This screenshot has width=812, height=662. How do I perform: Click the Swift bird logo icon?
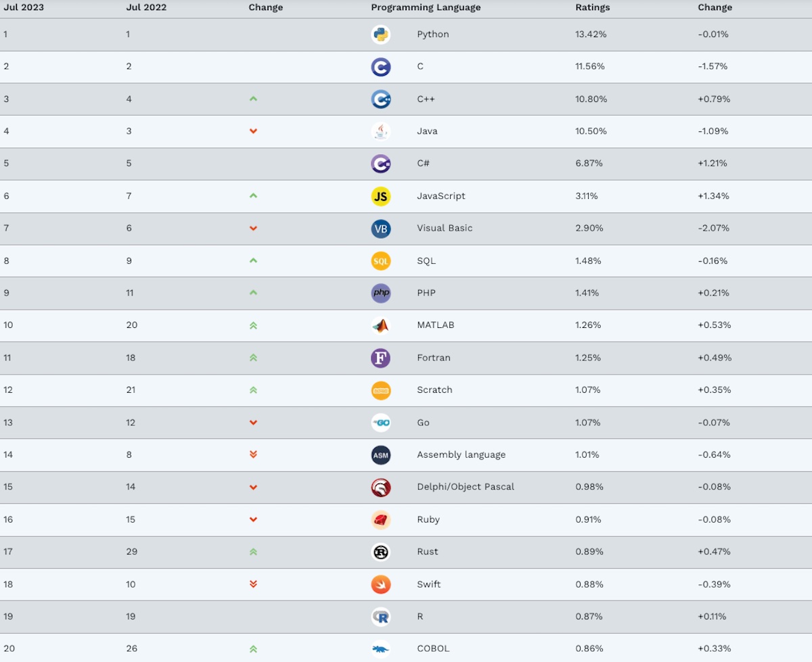coord(381,584)
